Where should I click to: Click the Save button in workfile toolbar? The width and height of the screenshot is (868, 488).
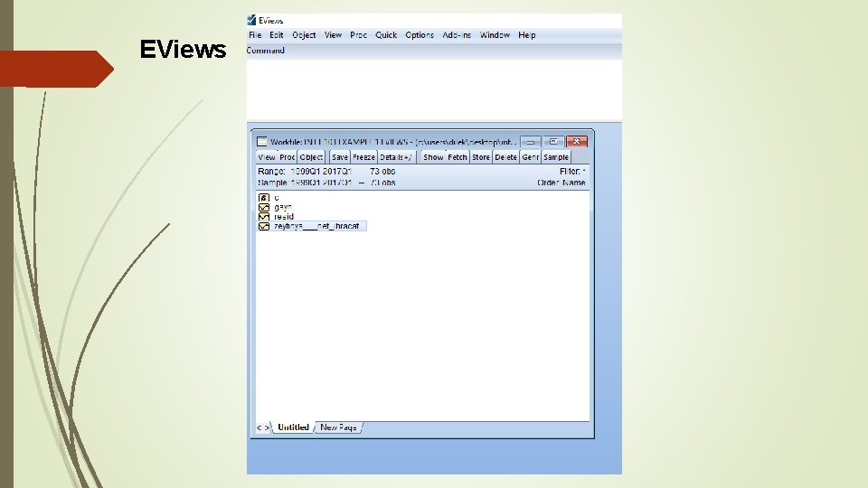[339, 157]
